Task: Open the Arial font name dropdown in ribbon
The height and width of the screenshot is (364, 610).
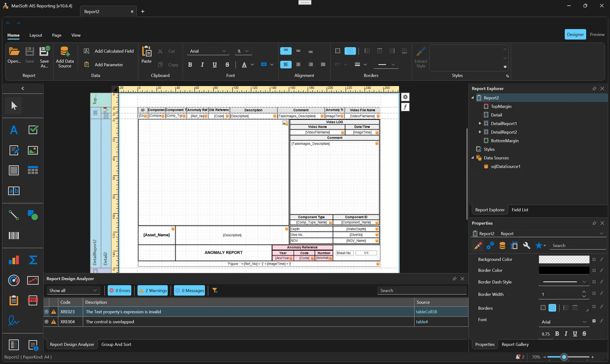Action: coord(224,51)
